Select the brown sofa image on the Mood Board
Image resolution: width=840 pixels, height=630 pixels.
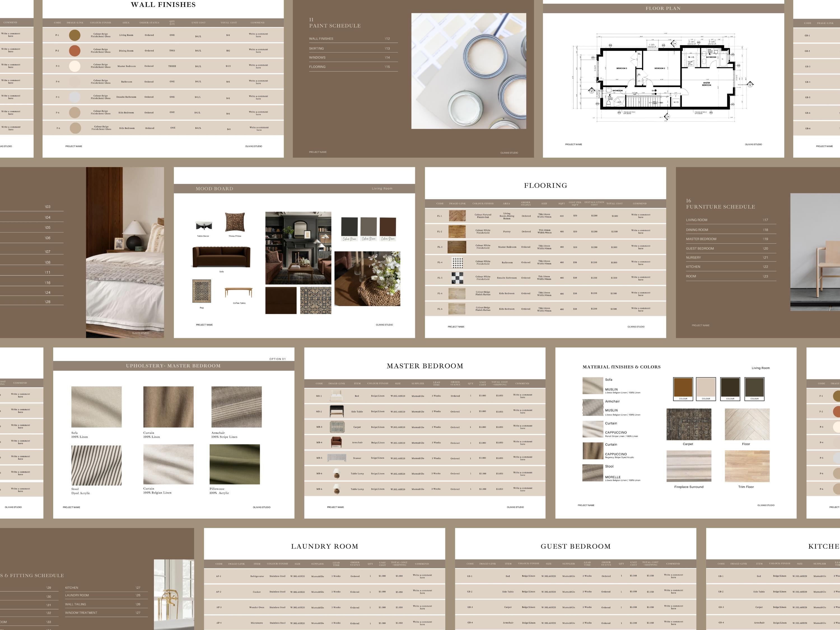(221, 257)
